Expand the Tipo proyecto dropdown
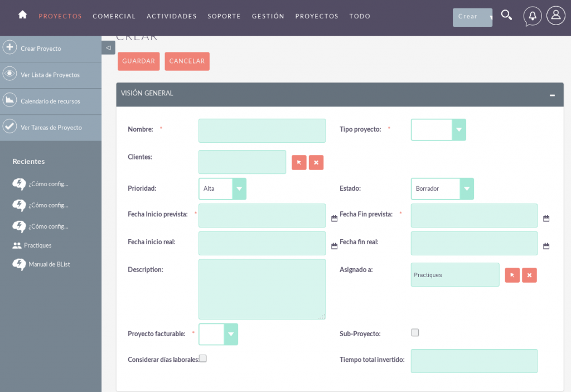 pos(459,129)
